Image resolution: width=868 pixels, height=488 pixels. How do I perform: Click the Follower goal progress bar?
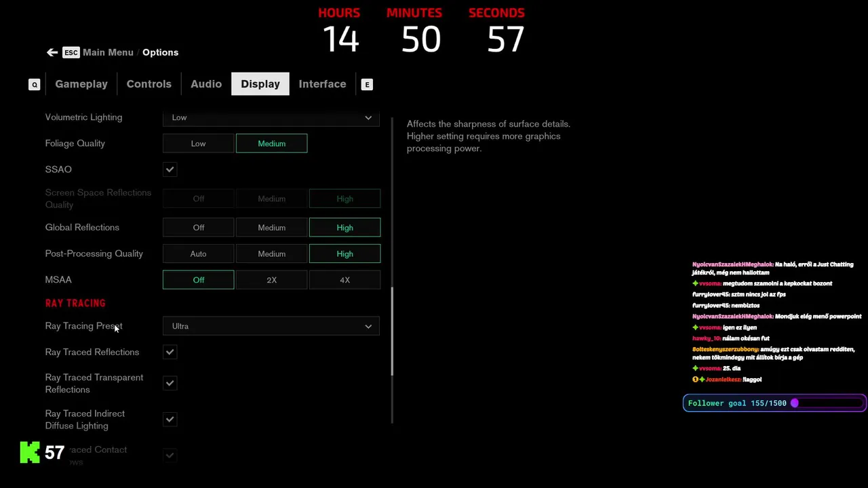pyautogui.click(x=774, y=403)
